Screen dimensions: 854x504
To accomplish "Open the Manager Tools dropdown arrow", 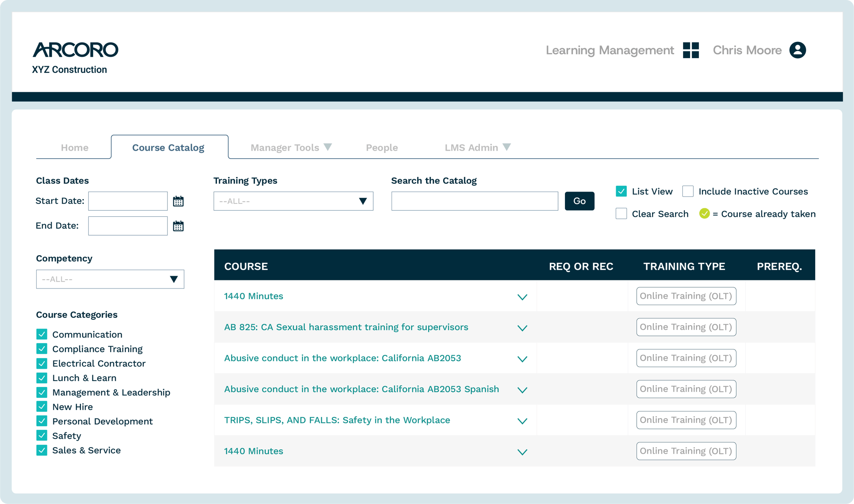I will point(328,147).
